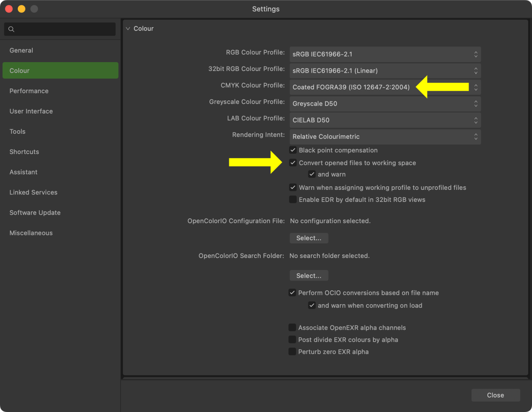Open the RGB Colour Profile dropdown

pyautogui.click(x=385, y=54)
